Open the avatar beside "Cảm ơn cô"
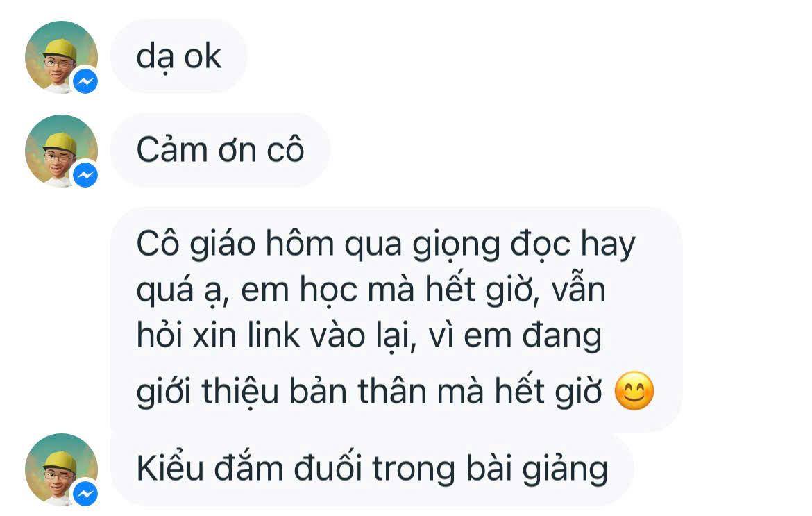Viewport: 812px width, 516px height. (61, 151)
